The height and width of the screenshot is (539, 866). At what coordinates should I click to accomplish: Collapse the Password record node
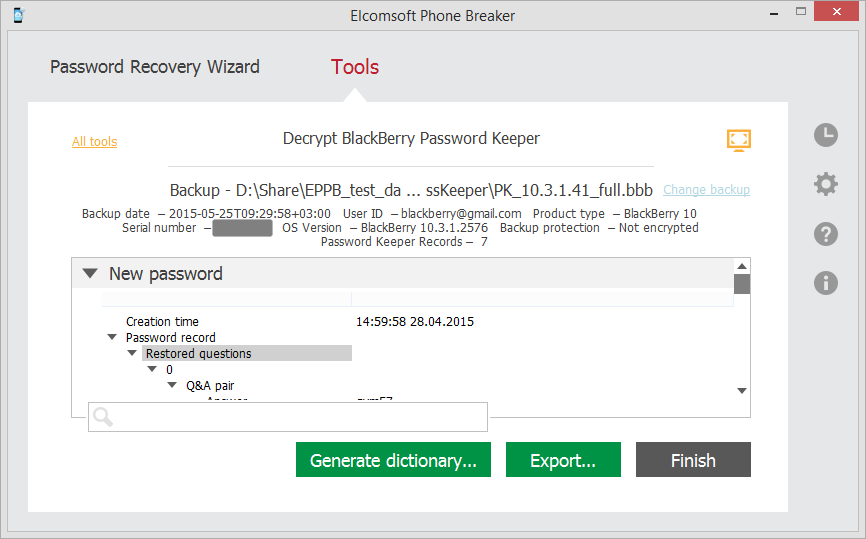[x=112, y=338]
